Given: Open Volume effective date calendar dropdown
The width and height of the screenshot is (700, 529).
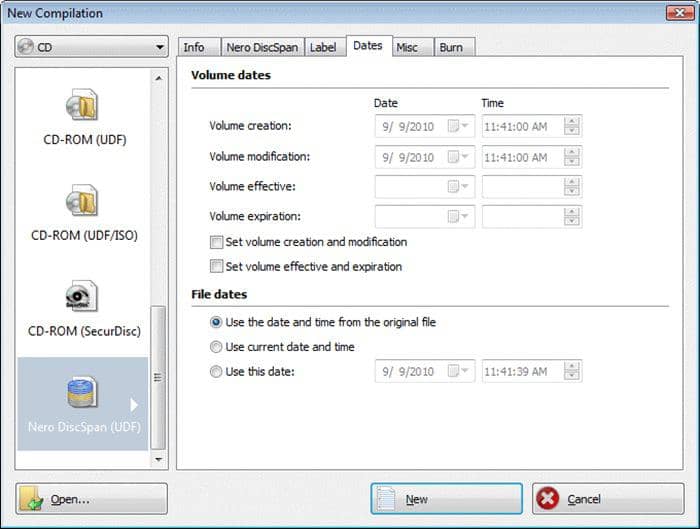Looking at the screenshot, I should point(458,187).
